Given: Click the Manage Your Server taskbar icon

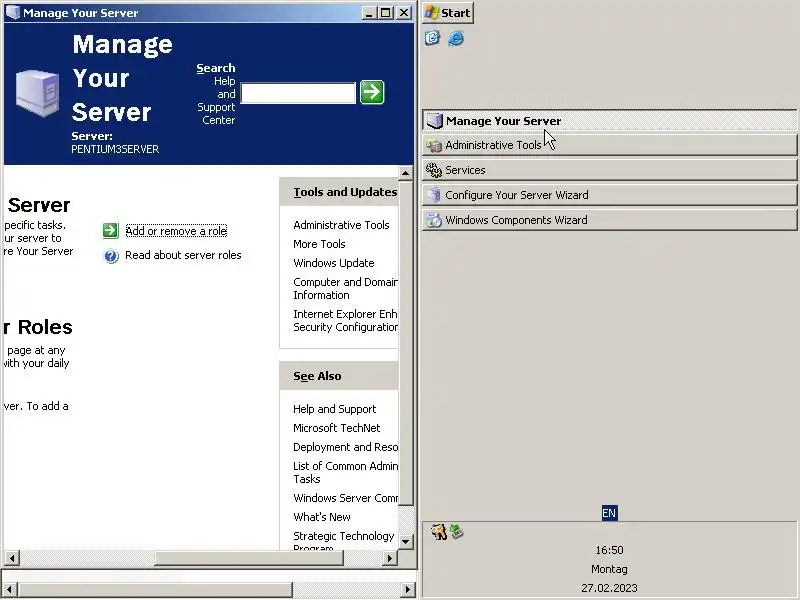Looking at the screenshot, I should [434, 121].
